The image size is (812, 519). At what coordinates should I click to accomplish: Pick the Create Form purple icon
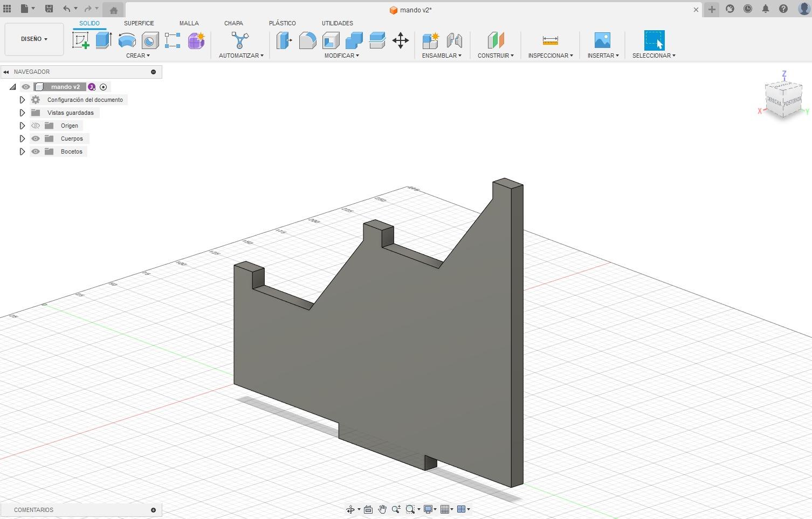[196, 40]
